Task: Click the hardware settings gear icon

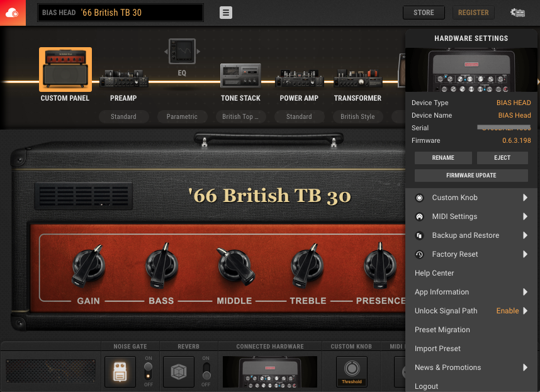Action: [517, 13]
